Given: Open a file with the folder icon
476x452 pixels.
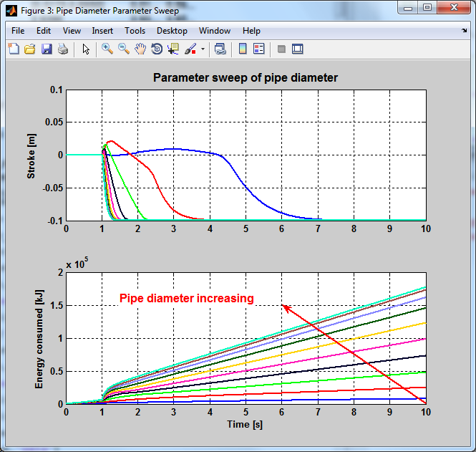Looking at the screenshot, I should 30,49.
